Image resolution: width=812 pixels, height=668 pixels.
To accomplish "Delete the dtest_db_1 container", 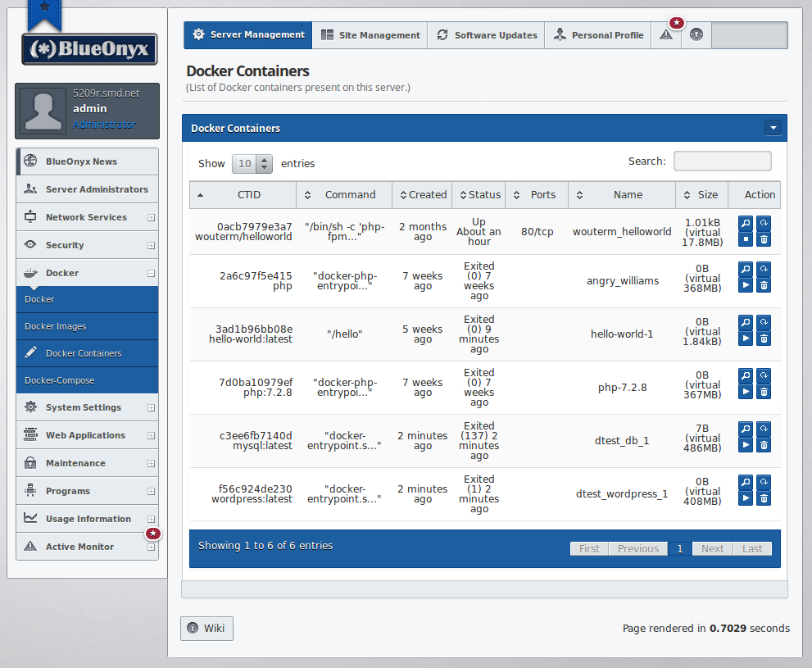I will 764,445.
